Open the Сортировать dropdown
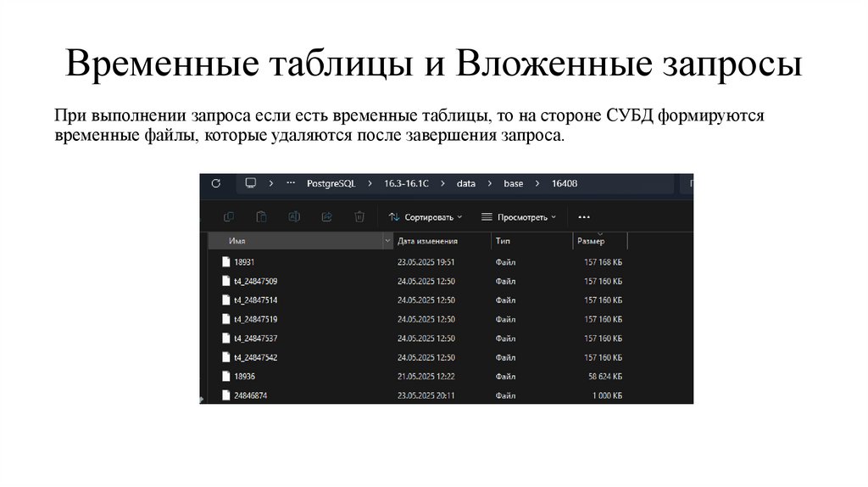 [426, 217]
